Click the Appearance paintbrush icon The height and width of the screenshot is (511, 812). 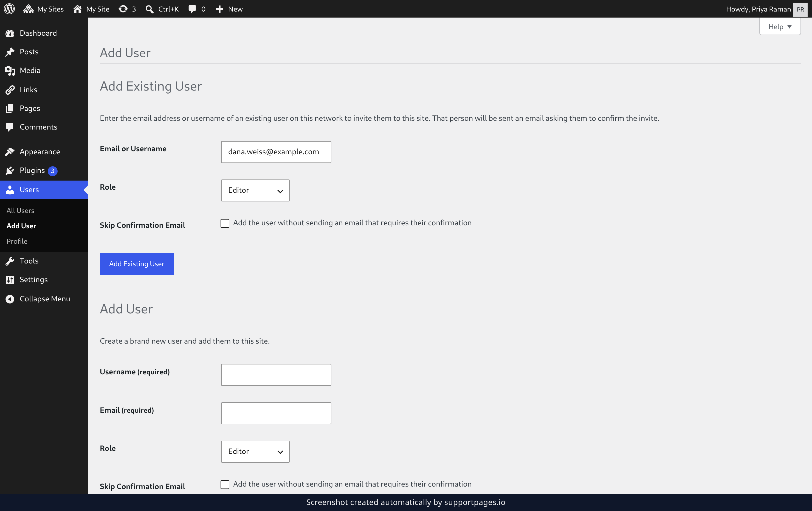coord(10,152)
